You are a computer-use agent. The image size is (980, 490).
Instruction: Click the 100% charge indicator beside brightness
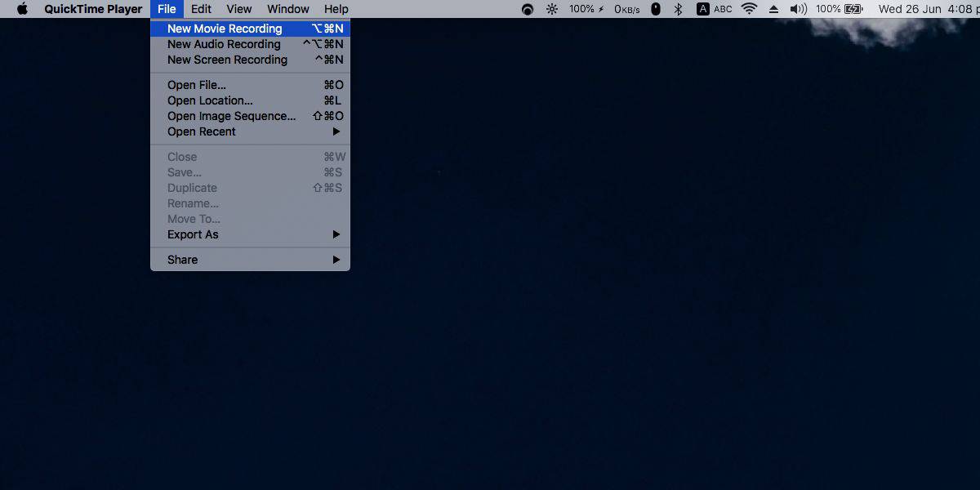(587, 9)
